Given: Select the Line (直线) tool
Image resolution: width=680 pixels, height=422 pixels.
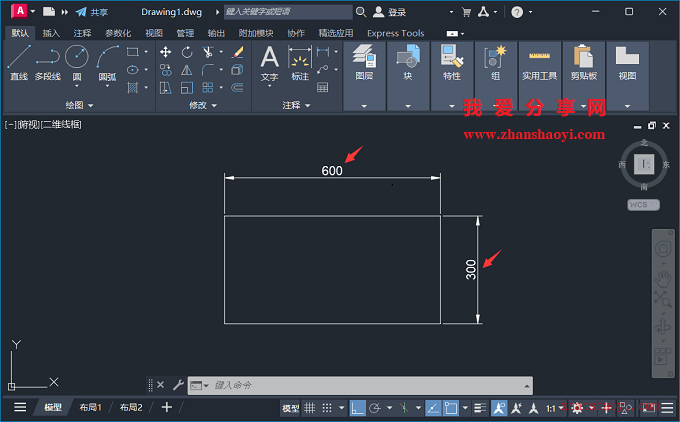Looking at the screenshot, I should click(19, 63).
